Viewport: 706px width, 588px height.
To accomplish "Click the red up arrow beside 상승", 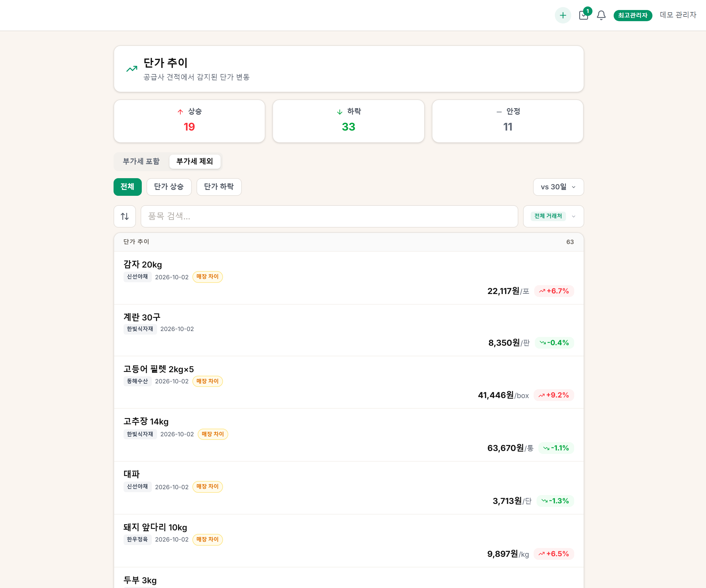I will click(180, 111).
